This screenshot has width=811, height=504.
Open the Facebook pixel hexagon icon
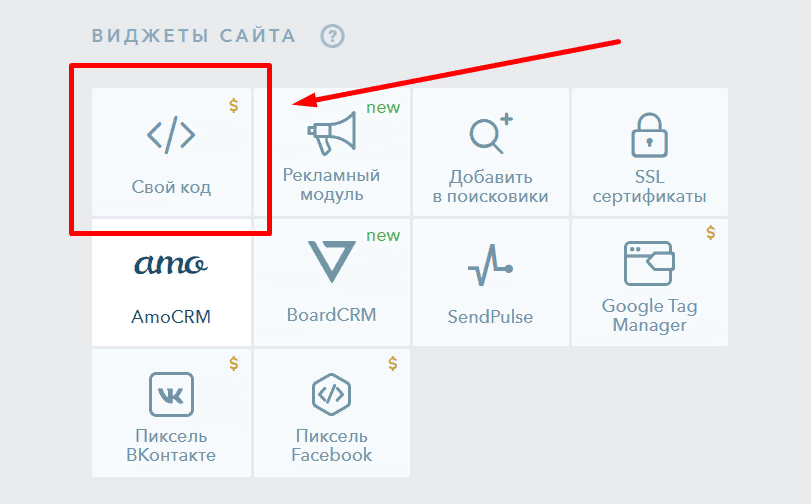pos(332,394)
